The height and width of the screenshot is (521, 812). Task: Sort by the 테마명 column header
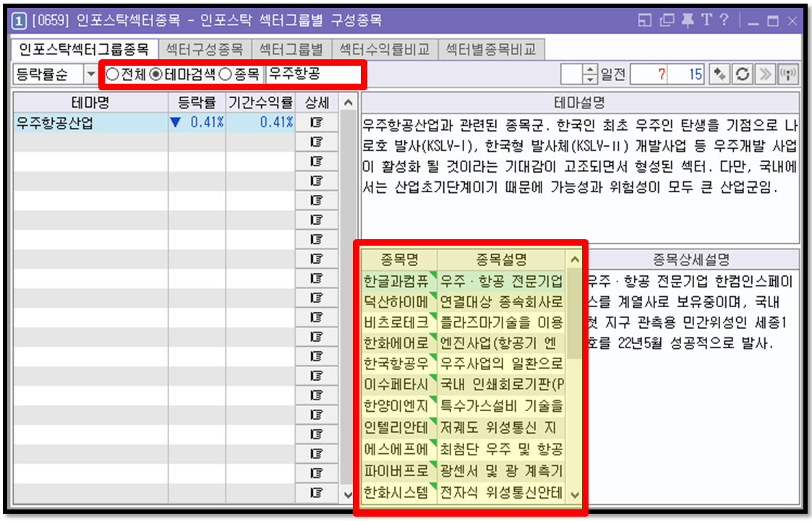[90, 103]
